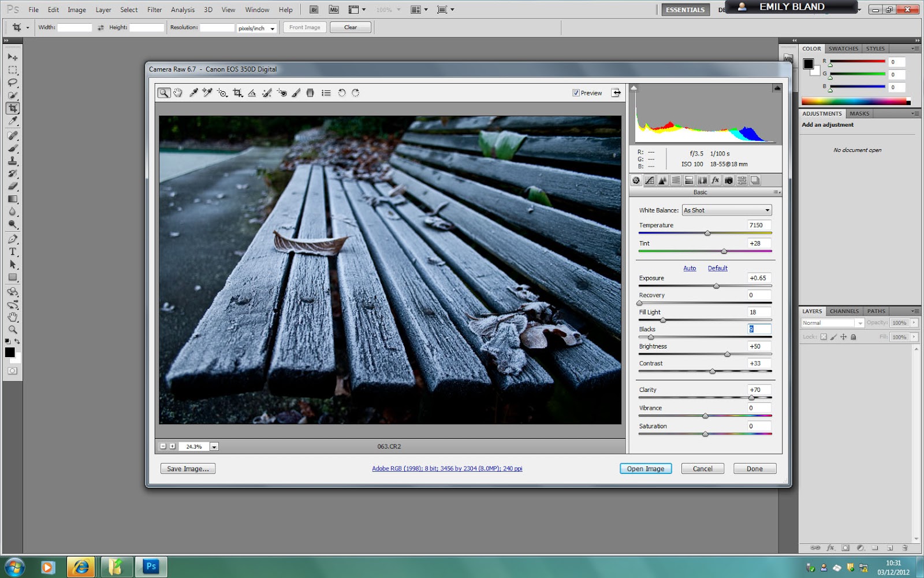Open the Presets panel tab
The image size is (924, 578).
[742, 180]
